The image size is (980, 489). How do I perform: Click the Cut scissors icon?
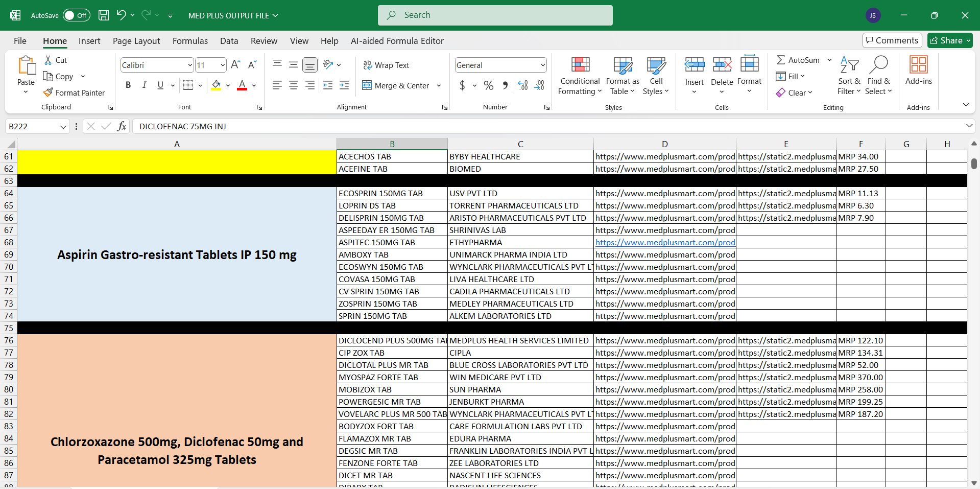(48, 60)
